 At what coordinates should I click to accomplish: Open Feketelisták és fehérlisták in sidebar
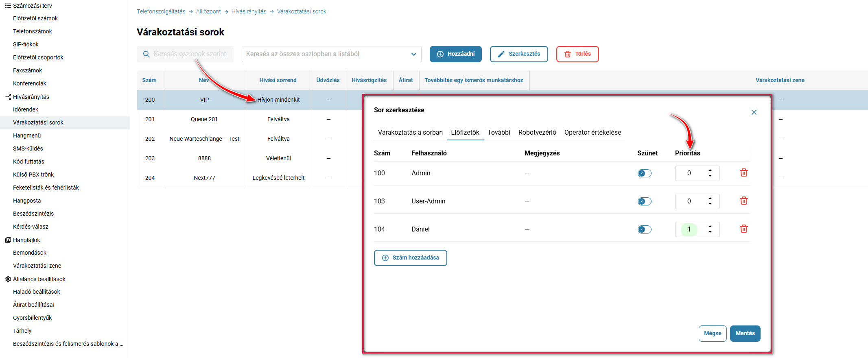tap(46, 188)
